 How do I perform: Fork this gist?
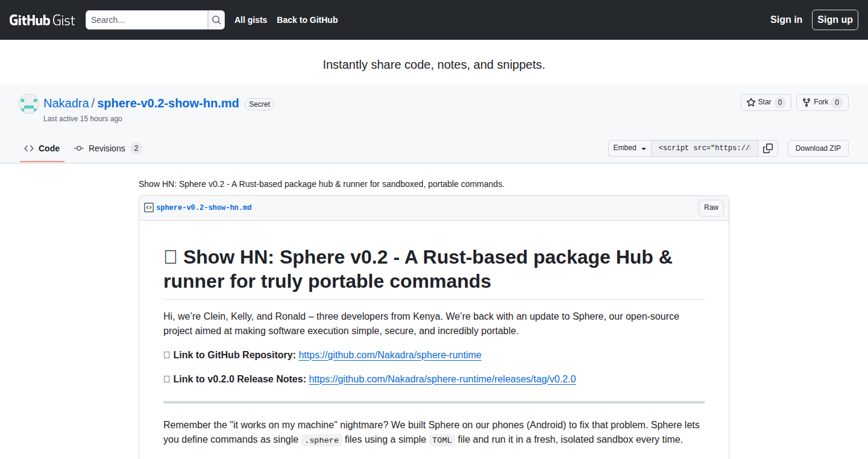coord(822,103)
